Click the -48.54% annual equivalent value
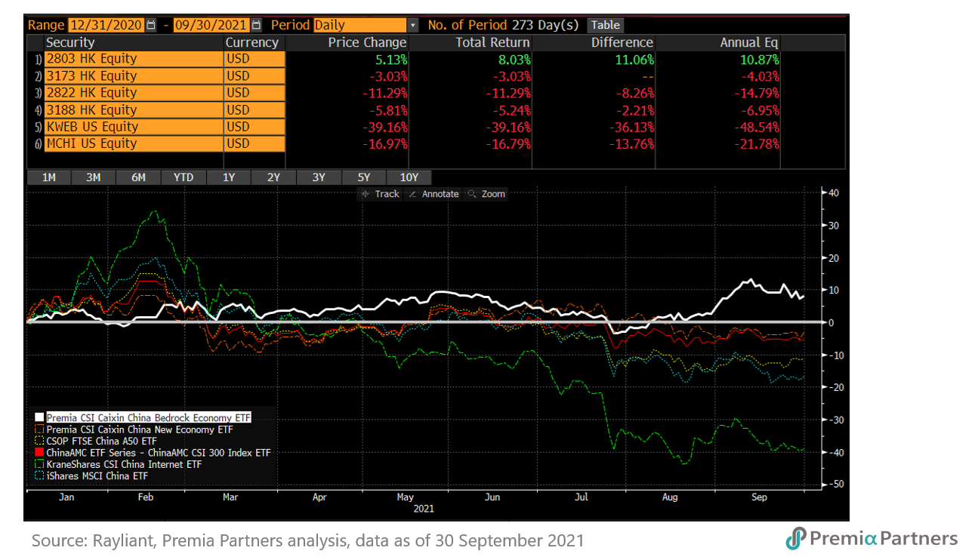 coord(756,127)
